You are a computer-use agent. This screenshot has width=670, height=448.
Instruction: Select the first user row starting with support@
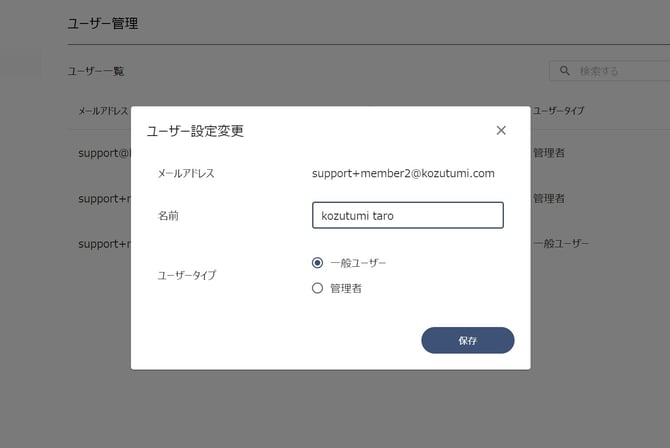point(104,153)
